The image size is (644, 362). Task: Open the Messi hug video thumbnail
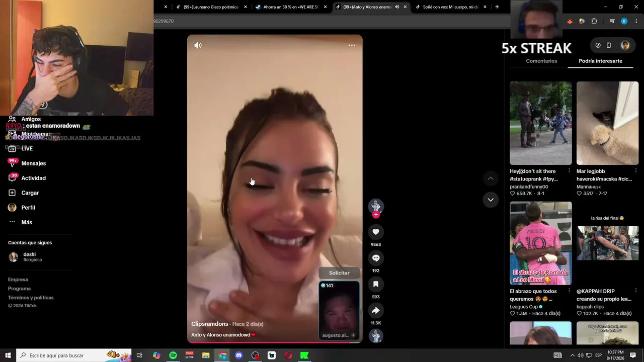541,243
